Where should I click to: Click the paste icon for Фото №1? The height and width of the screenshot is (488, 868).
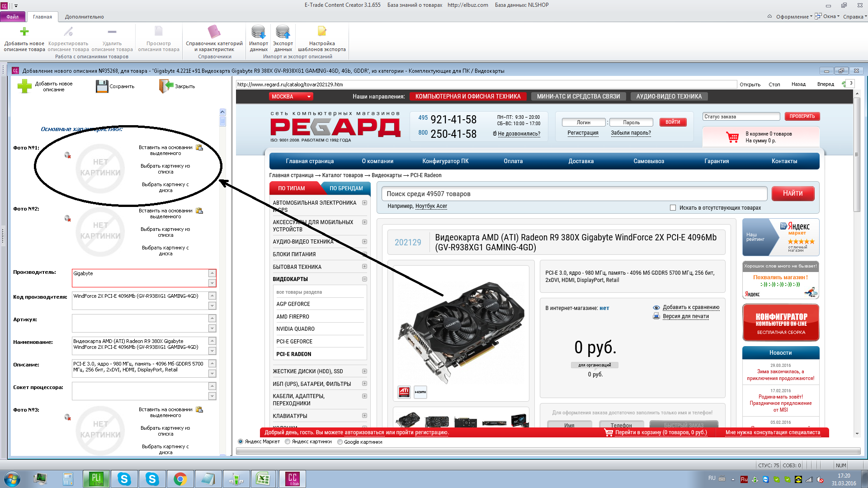click(199, 147)
